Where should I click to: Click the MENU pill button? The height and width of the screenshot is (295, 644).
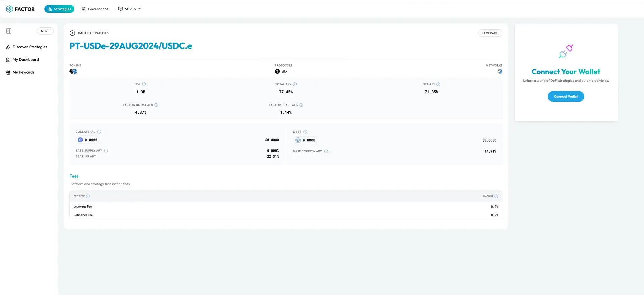(45, 31)
